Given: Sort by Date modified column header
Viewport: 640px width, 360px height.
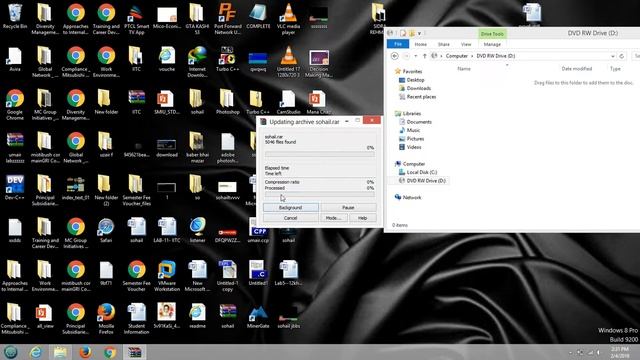Looking at the screenshot, I should point(576,69).
